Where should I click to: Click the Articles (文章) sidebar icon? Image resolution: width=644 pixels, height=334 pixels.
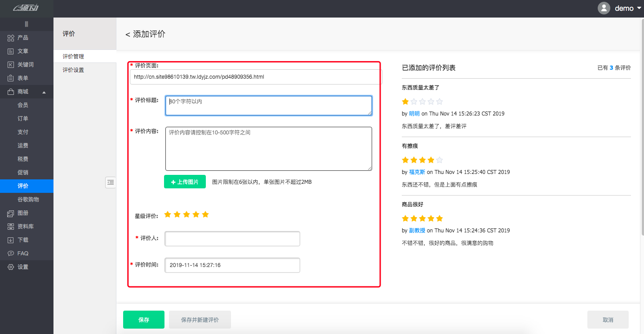[x=11, y=51]
